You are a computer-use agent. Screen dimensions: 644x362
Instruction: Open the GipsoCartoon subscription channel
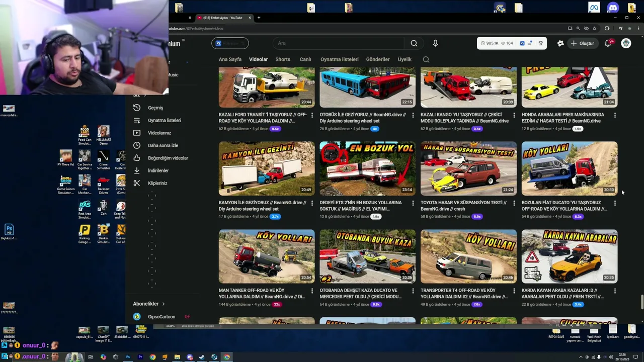coord(161,317)
